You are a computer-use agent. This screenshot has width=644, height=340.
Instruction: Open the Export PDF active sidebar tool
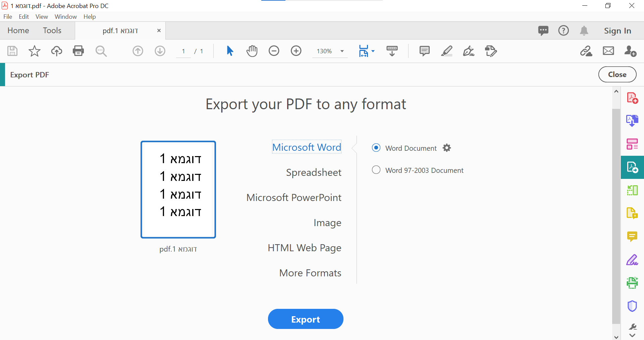click(632, 167)
